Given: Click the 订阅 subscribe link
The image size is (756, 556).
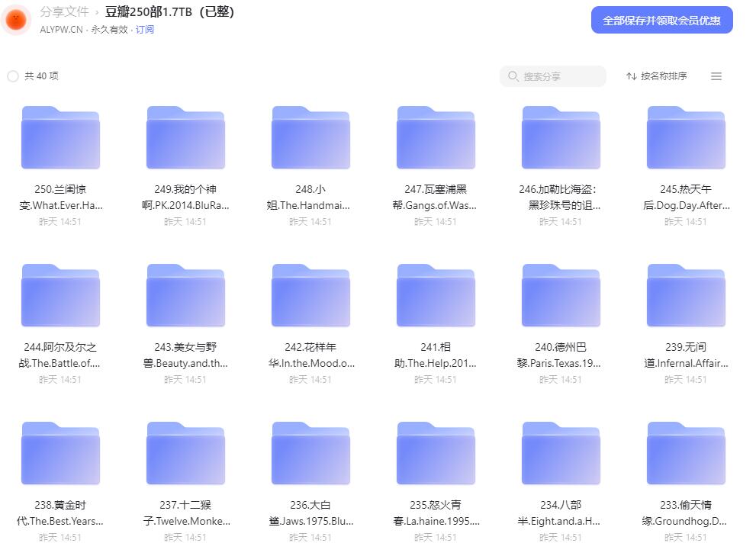Looking at the screenshot, I should point(145,30).
